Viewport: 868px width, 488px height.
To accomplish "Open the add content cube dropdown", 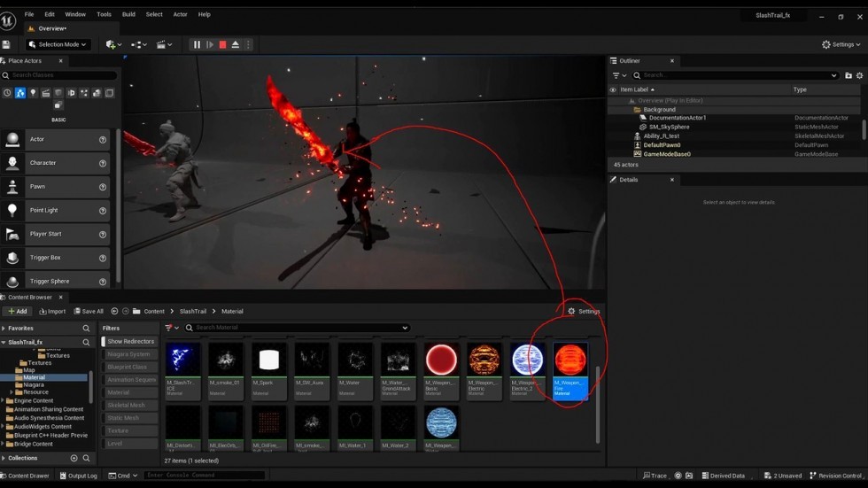I will [x=112, y=44].
